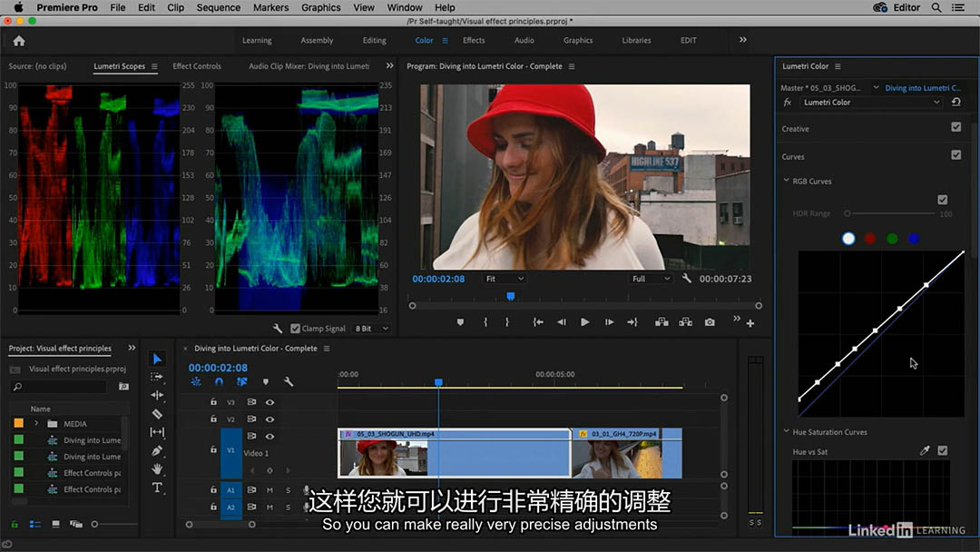
Task: Switch to the Editing workspace
Action: (375, 40)
